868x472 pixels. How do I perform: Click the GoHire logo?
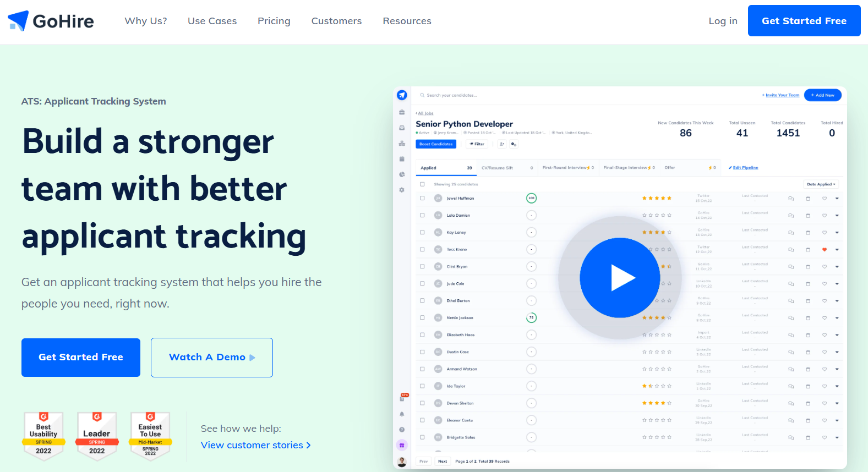click(x=51, y=21)
